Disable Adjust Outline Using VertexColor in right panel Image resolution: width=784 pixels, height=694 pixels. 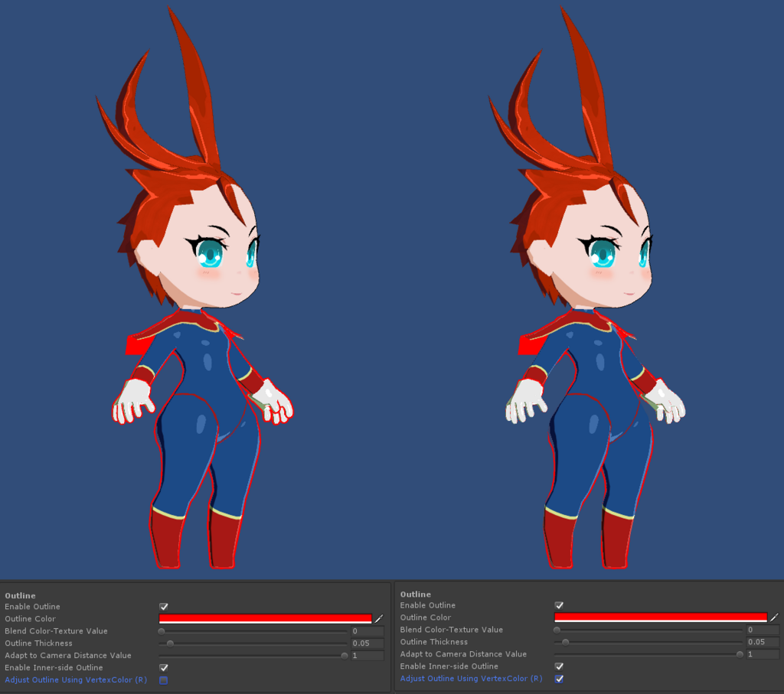click(559, 679)
